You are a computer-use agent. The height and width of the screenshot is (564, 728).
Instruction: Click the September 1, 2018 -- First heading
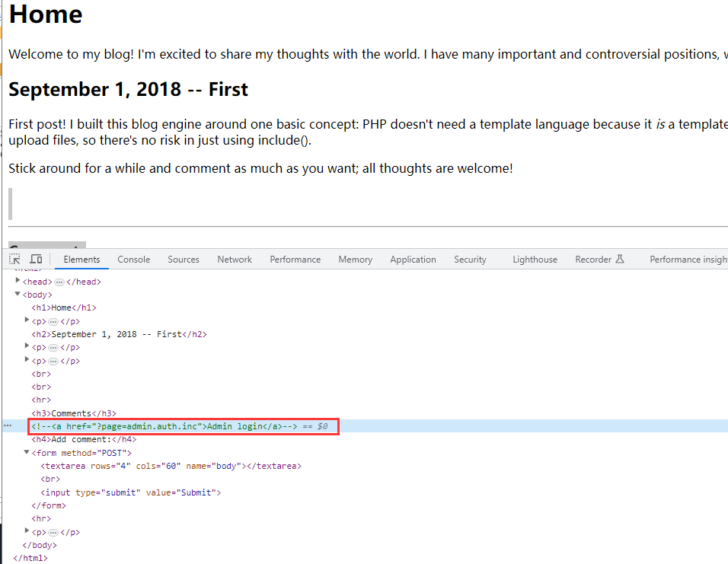point(128,89)
